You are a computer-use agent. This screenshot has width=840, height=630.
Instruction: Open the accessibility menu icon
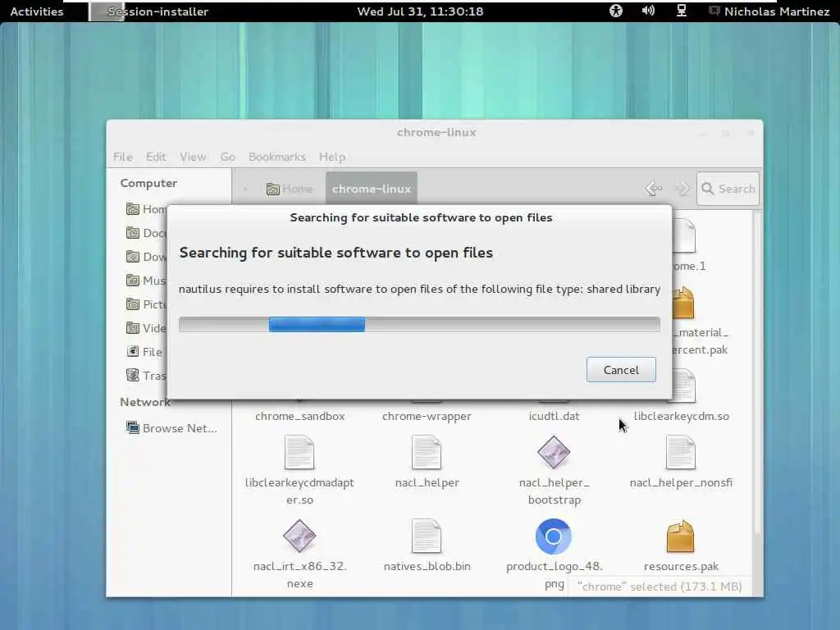615,11
